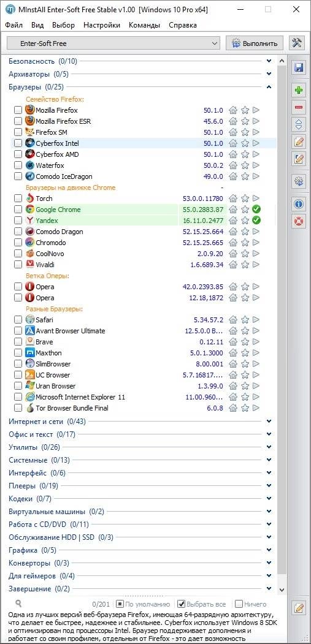This screenshot has height=644, width=311.
Task: Click the up/down expand-collapse sidebar icon
Action: (299, 124)
